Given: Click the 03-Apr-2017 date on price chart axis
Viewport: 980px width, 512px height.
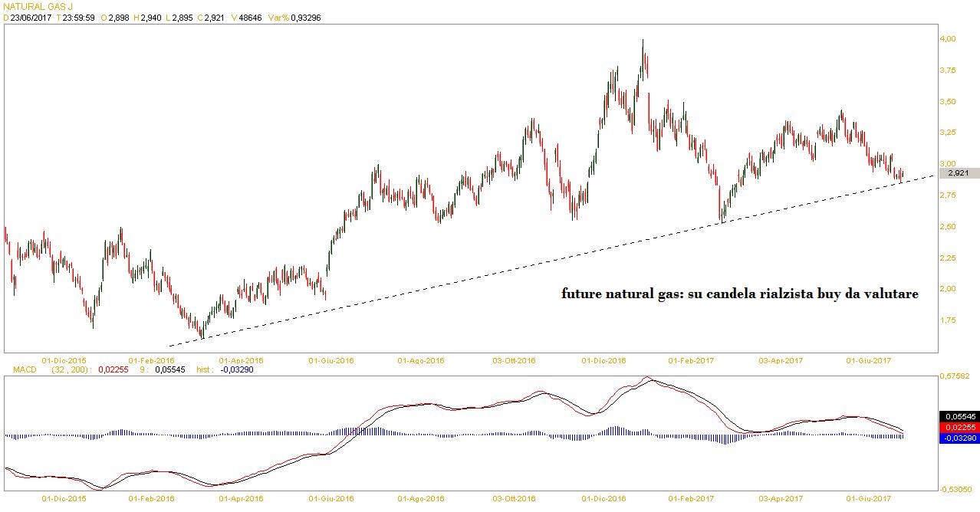Looking at the screenshot, I should click(x=780, y=359).
